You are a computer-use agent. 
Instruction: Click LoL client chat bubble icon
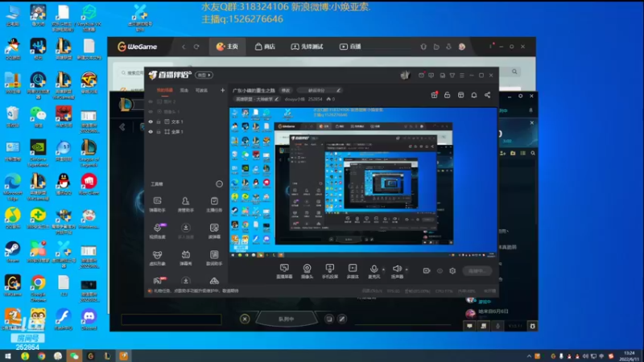(x=469, y=326)
